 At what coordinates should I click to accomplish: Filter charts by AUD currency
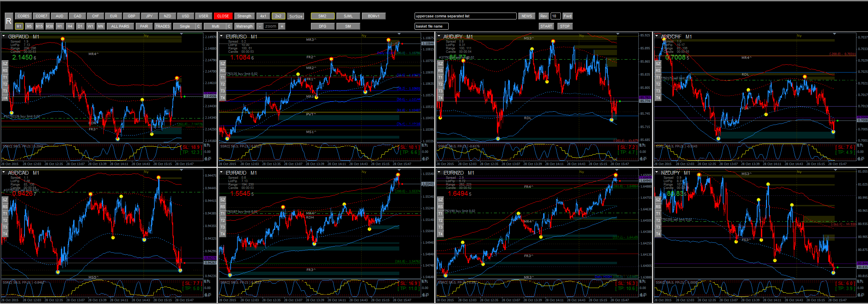[60, 16]
